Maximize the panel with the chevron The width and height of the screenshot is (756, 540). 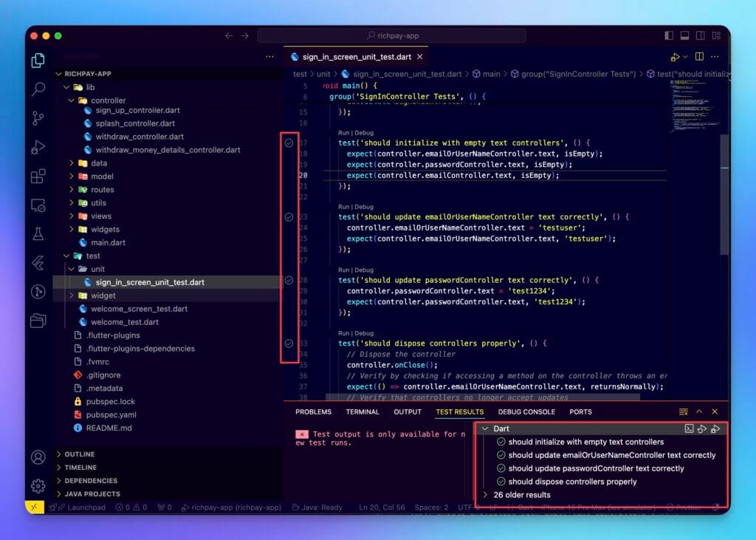pos(699,411)
